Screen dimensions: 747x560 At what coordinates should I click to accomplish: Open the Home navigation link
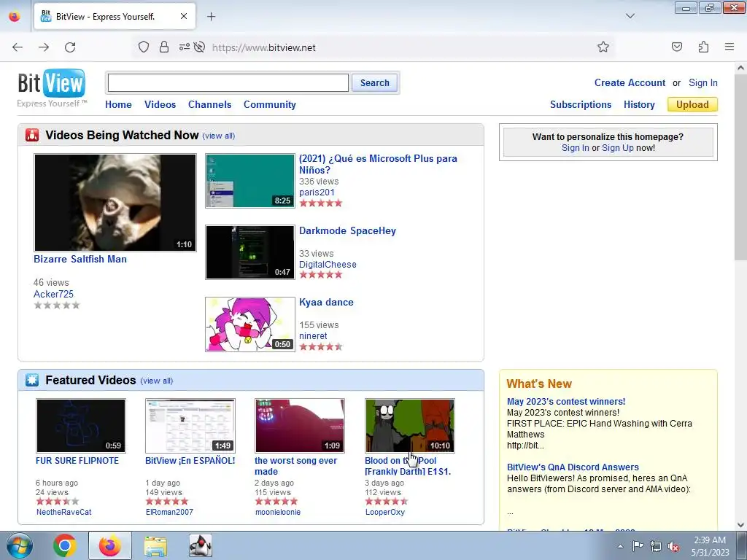tap(118, 104)
